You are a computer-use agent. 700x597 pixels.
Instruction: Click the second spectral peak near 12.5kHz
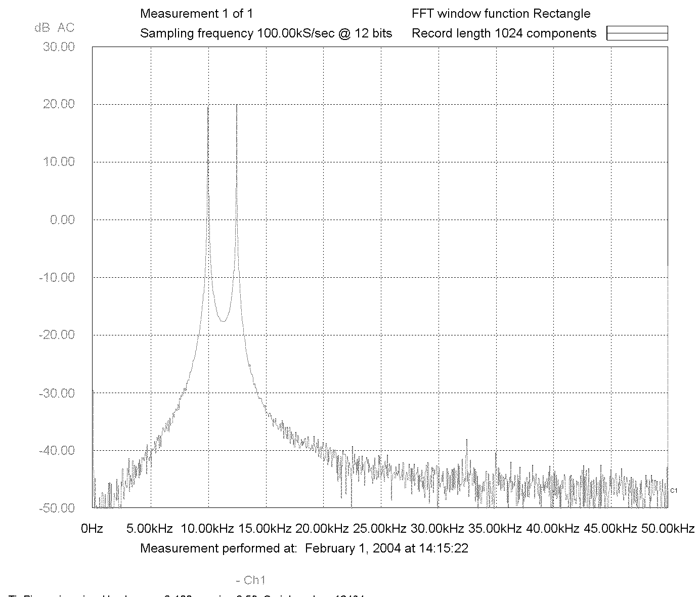[237, 106]
